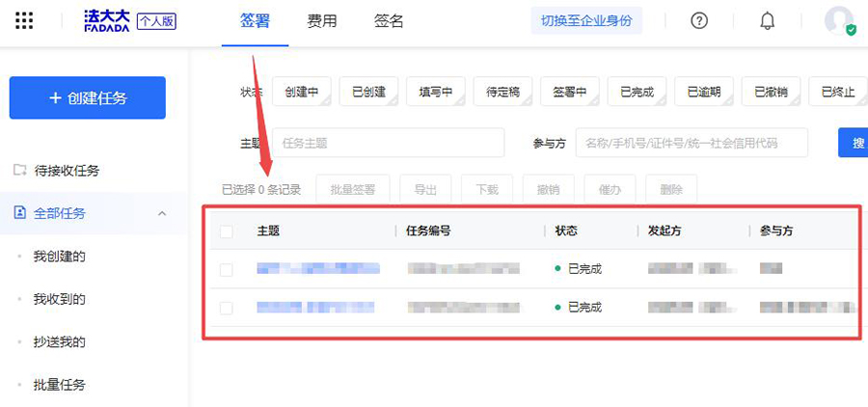Collapse the 全部任务 section chevron

click(162, 213)
